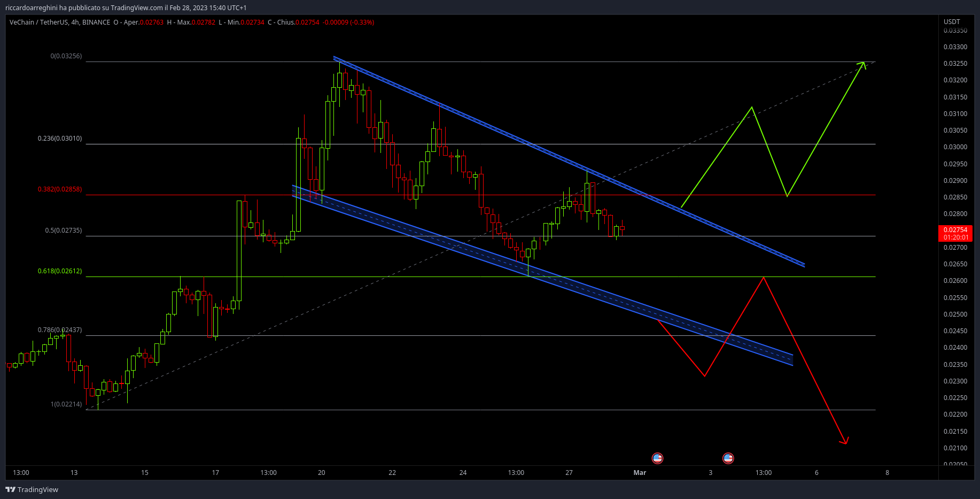Click the '24' date label on the time axis
The image size is (980, 499).
pyautogui.click(x=463, y=473)
